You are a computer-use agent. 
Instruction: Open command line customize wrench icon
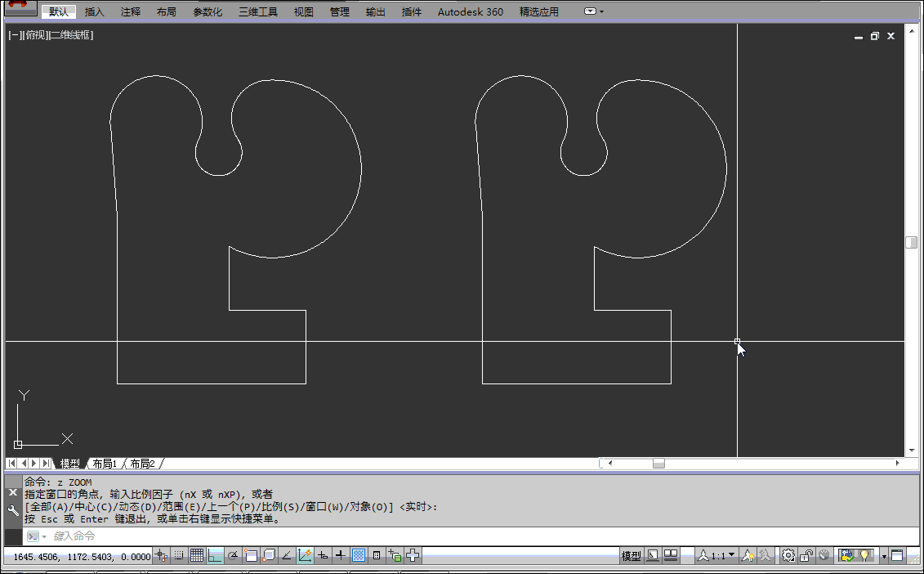coord(13,510)
